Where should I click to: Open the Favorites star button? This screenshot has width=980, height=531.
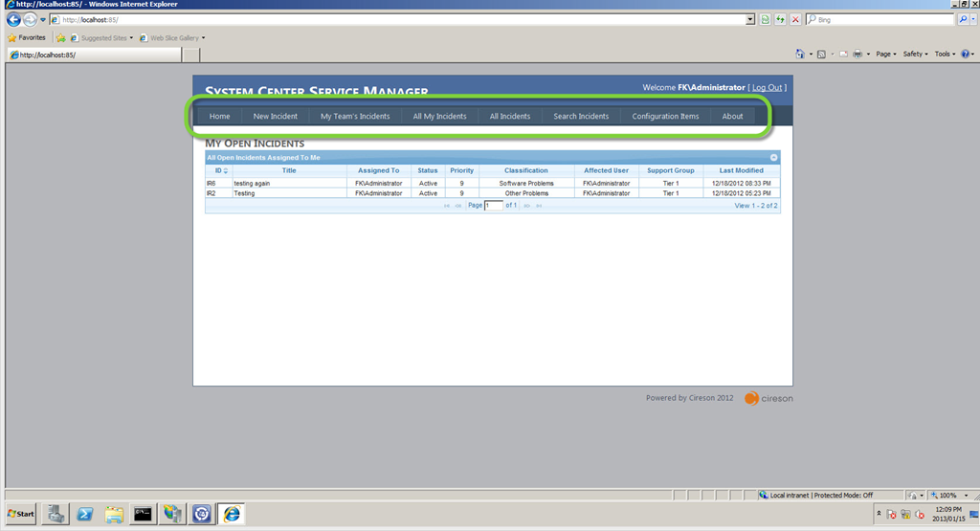(x=27, y=37)
